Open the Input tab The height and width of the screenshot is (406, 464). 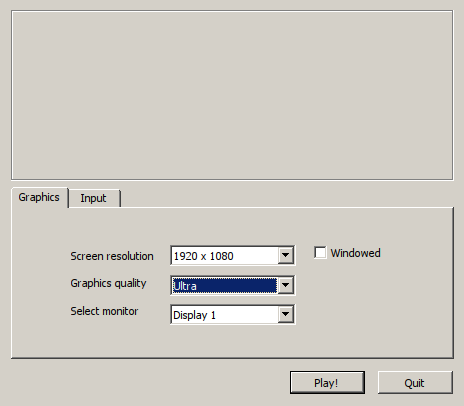94,198
